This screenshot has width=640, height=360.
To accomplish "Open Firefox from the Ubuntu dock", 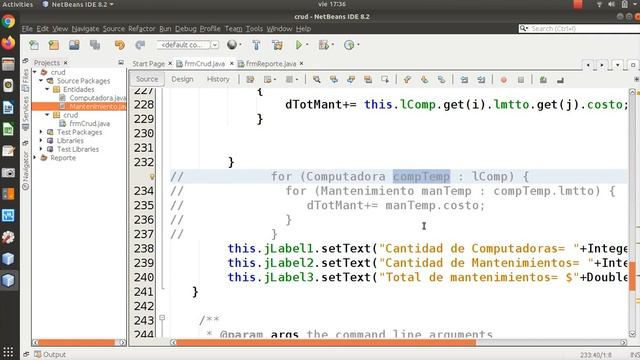I will pyautogui.click(x=8, y=42).
